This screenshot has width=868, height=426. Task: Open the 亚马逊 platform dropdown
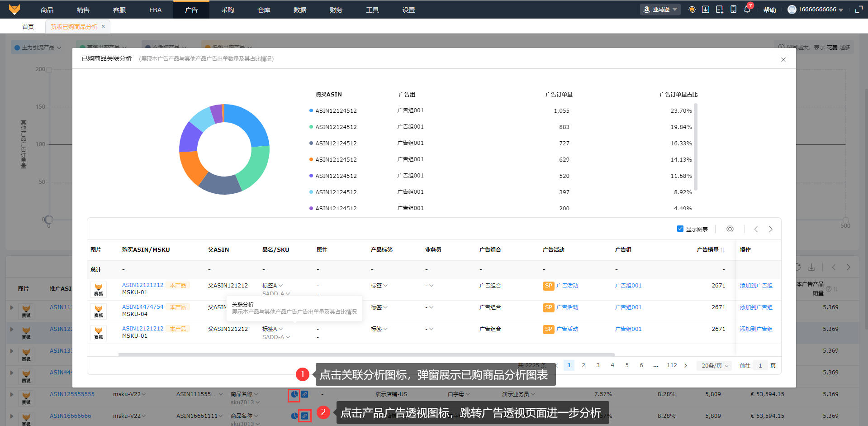[660, 10]
